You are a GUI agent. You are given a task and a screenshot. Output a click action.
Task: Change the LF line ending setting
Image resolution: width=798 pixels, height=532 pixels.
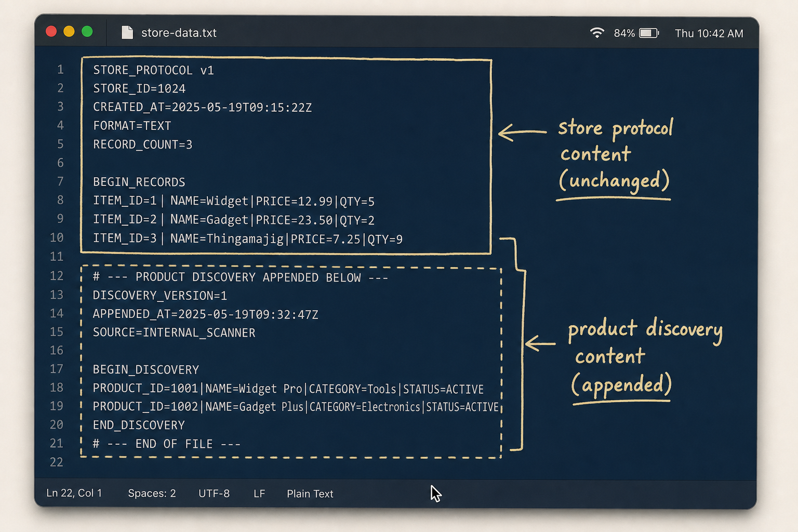(259, 493)
